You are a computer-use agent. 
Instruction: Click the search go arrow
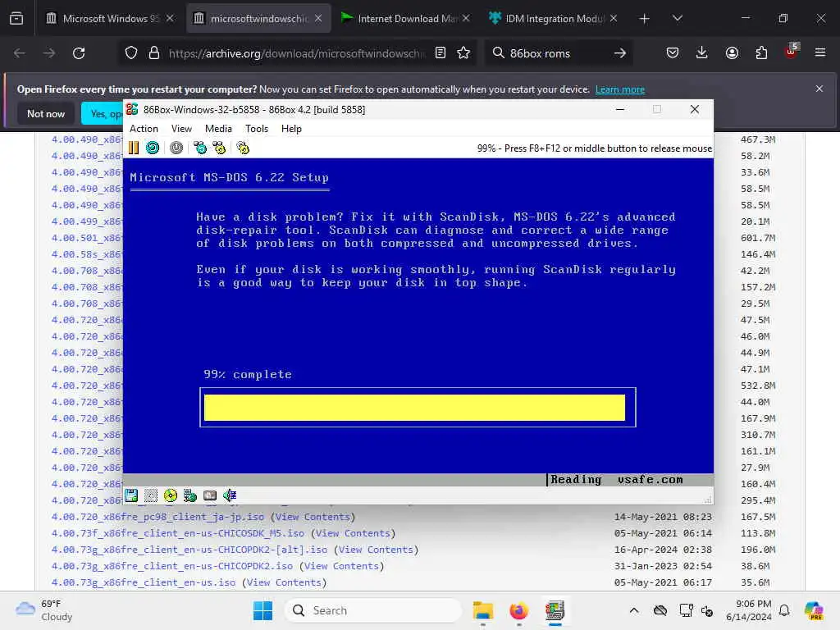pyautogui.click(x=620, y=53)
